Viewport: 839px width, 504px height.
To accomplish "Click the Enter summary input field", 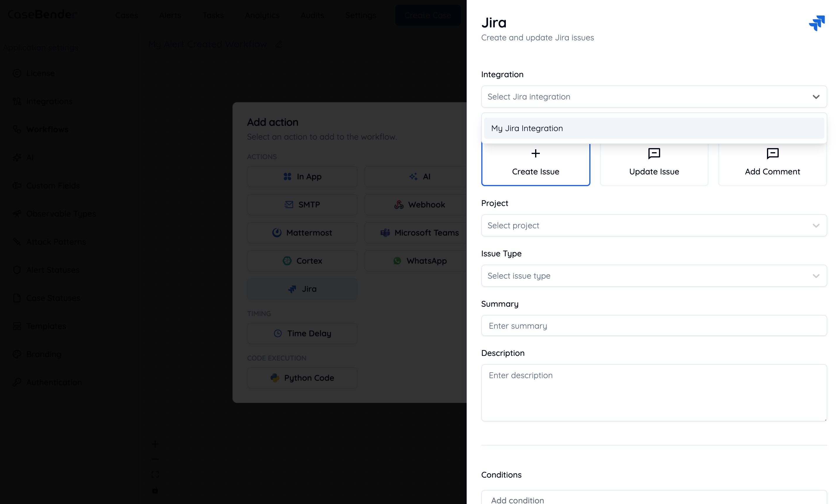I will coord(653,326).
